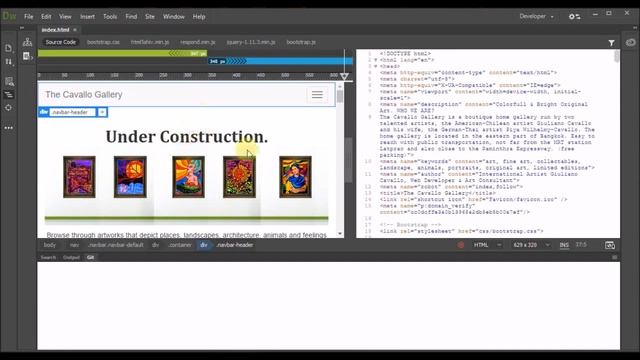
Task: Toggle the INS insert mode indicator
Action: pos(564,245)
